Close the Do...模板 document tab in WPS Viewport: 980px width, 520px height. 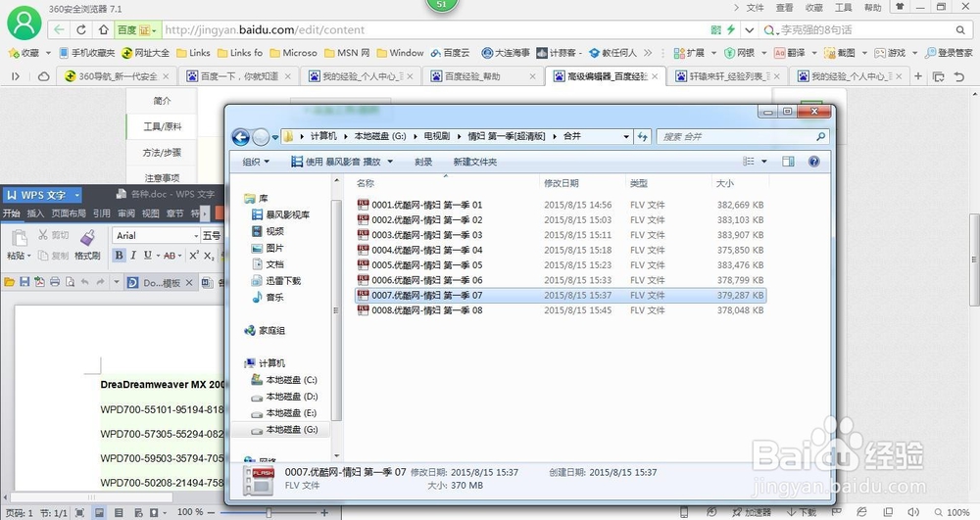point(189,283)
